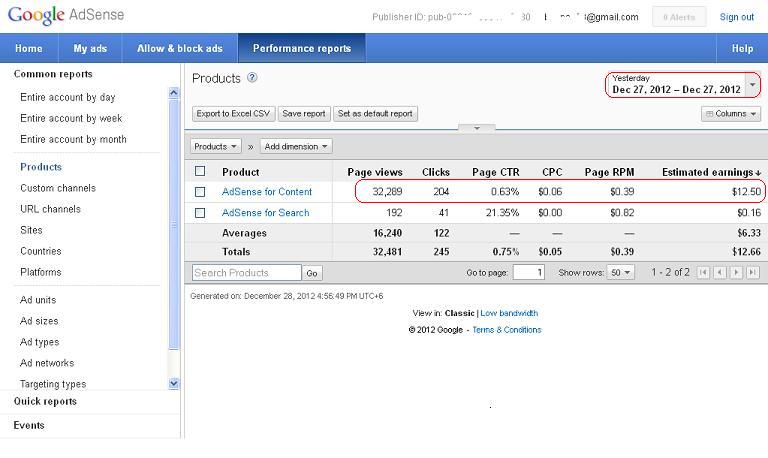Switch to the My ads tab
Image resolution: width=768 pixels, height=458 pixels.
(91, 48)
